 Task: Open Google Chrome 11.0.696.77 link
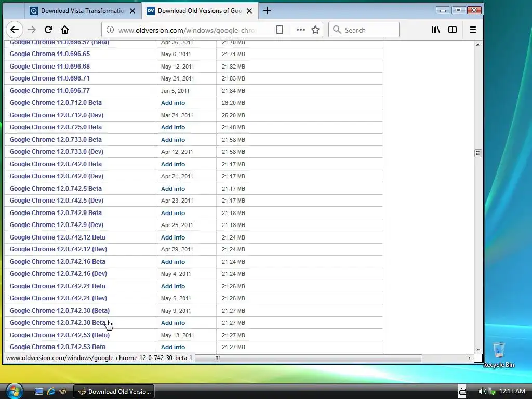coord(49,90)
